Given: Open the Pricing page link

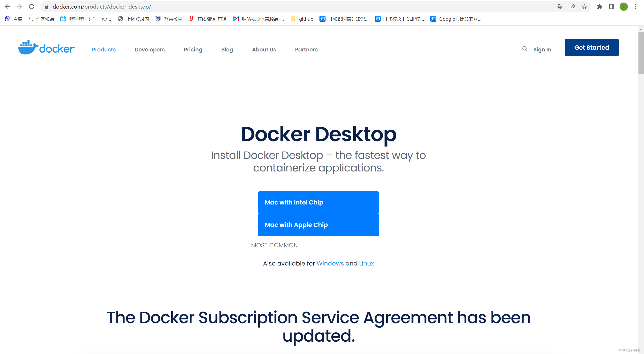Looking at the screenshot, I should coord(193,49).
